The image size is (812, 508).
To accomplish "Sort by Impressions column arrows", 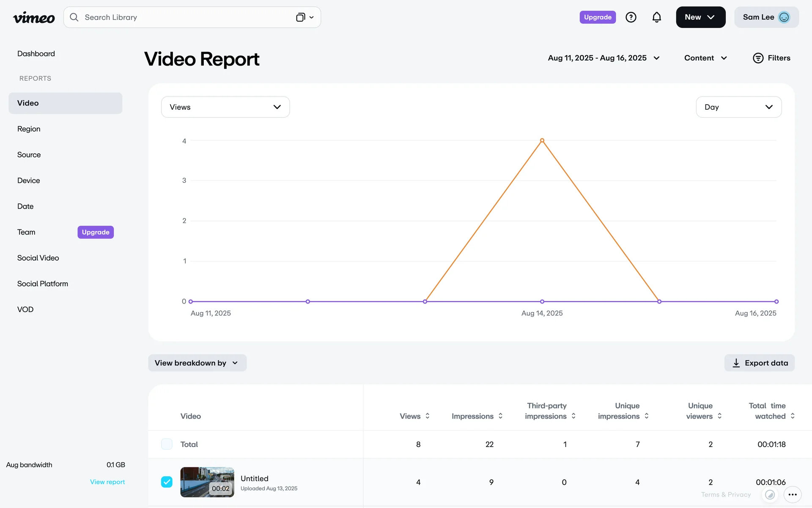I will click(x=501, y=416).
